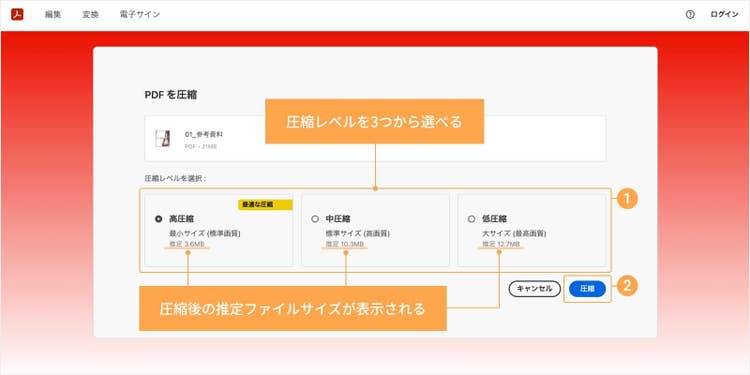
Task: Click the ログイン link
Action: tap(724, 14)
